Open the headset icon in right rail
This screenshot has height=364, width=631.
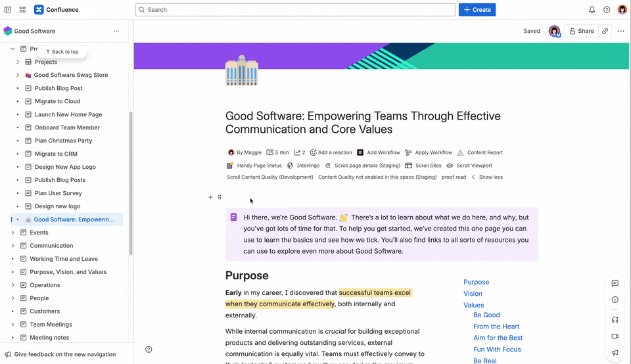[615, 320]
